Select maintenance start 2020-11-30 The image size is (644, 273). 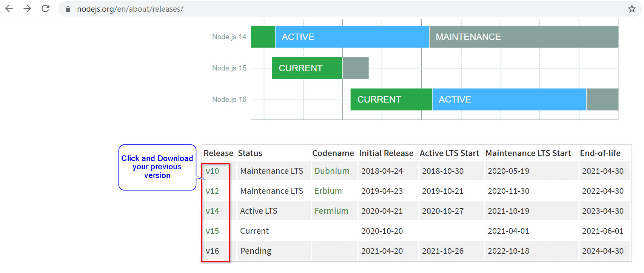[508, 191]
